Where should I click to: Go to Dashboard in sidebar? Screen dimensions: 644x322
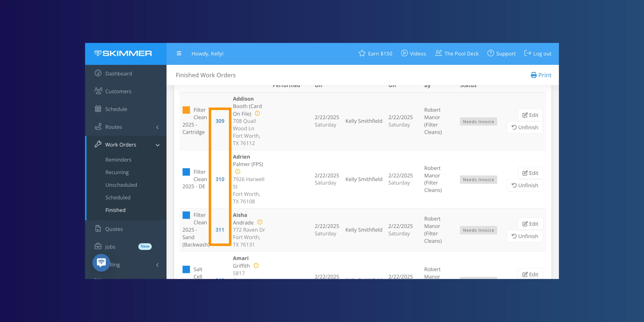click(118, 74)
